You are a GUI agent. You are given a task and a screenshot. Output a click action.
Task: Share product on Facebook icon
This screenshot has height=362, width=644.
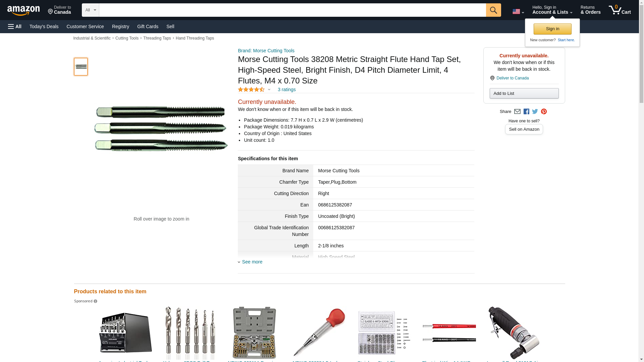pos(526,112)
